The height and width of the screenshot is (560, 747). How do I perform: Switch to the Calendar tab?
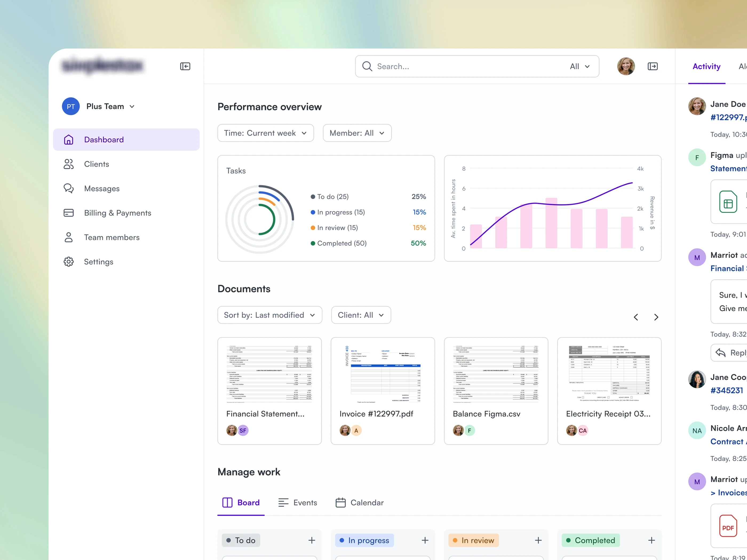(360, 503)
